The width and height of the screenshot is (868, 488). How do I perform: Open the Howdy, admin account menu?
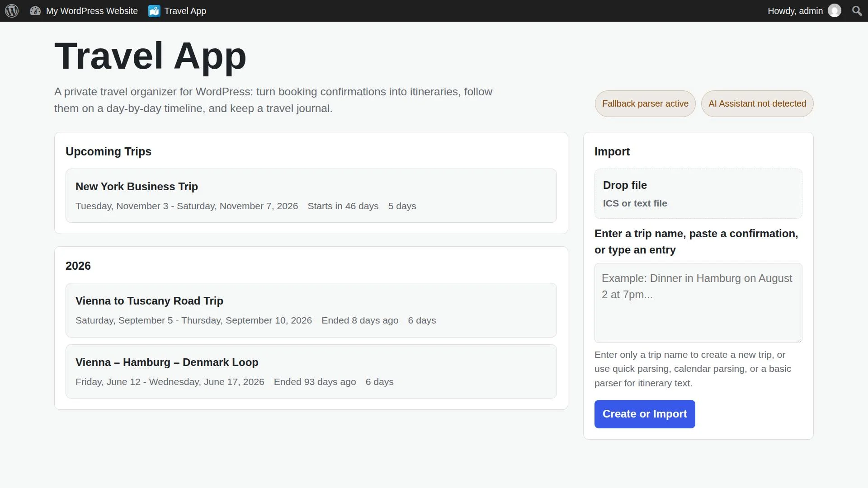click(804, 11)
